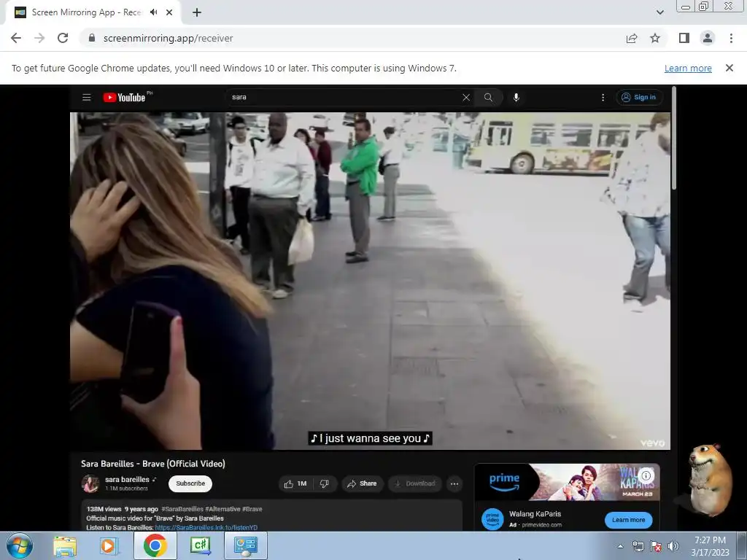Open Chrome three-dot menu
The image size is (747, 560).
(x=731, y=38)
